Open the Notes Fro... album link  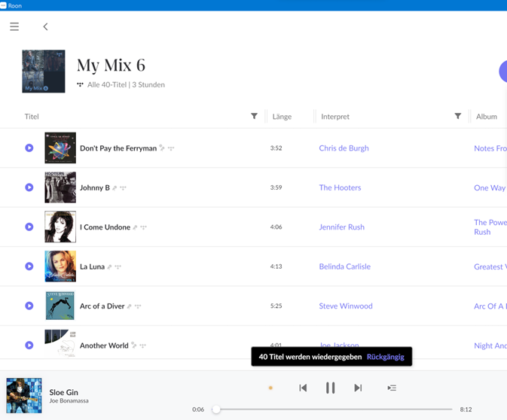(490, 148)
